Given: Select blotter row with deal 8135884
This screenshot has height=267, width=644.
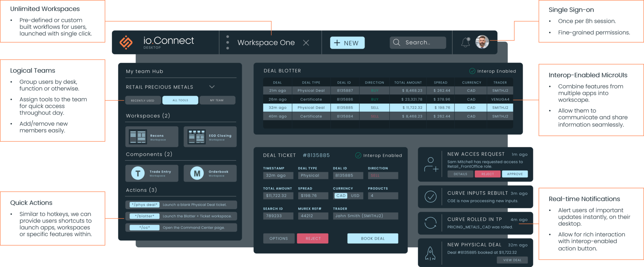Looking at the screenshot, I should tap(388, 116).
